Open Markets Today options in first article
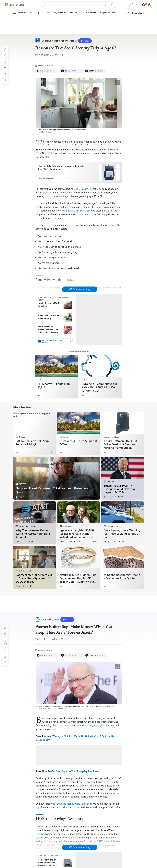 55,66
